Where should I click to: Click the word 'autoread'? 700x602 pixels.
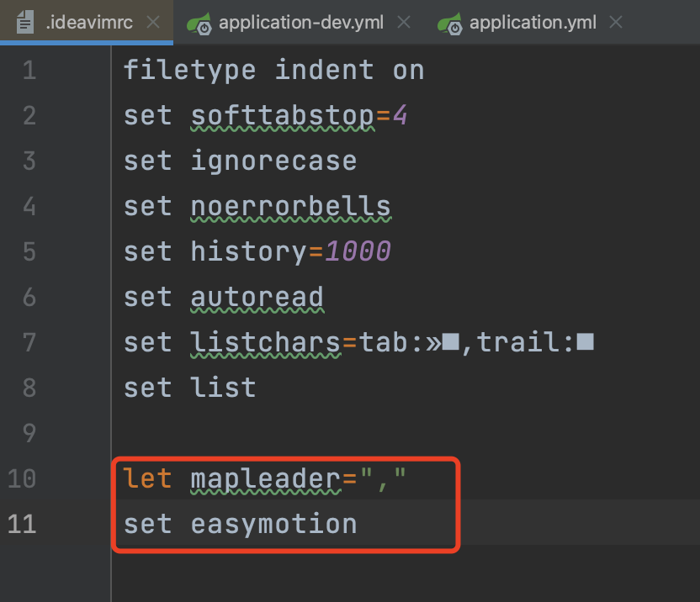(257, 297)
